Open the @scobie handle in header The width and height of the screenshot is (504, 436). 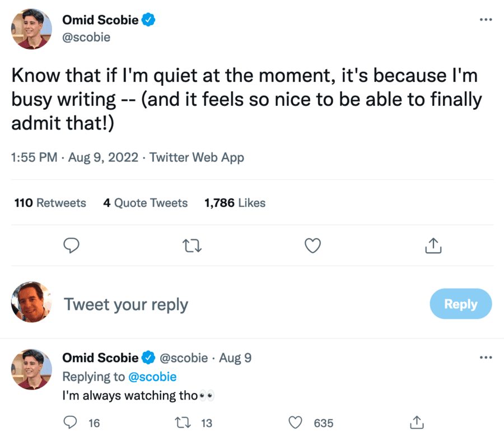coord(86,37)
